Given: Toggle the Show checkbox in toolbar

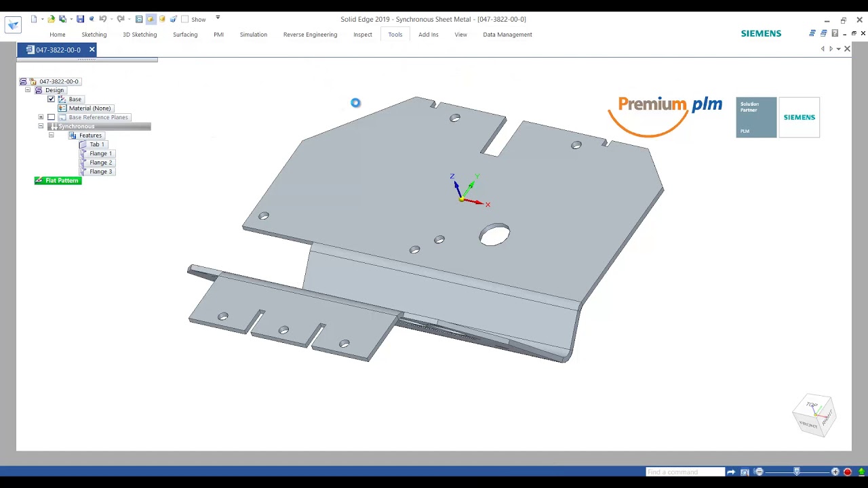Looking at the screenshot, I should coord(184,19).
